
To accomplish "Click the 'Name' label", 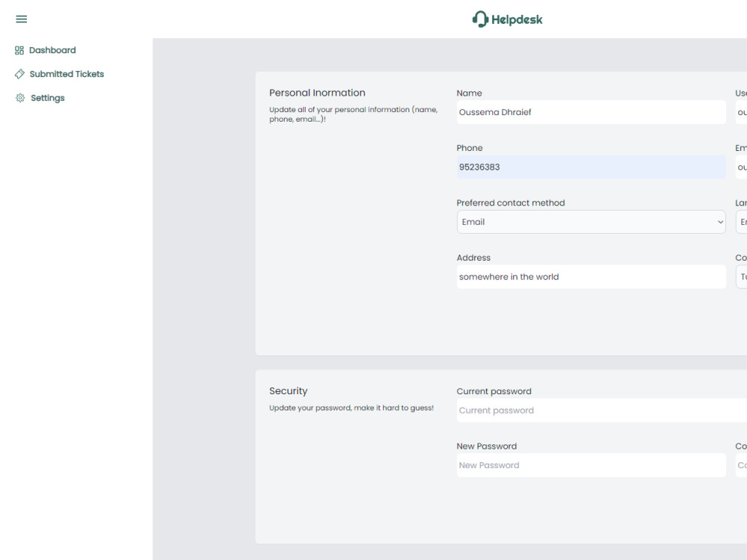I will coord(469,93).
